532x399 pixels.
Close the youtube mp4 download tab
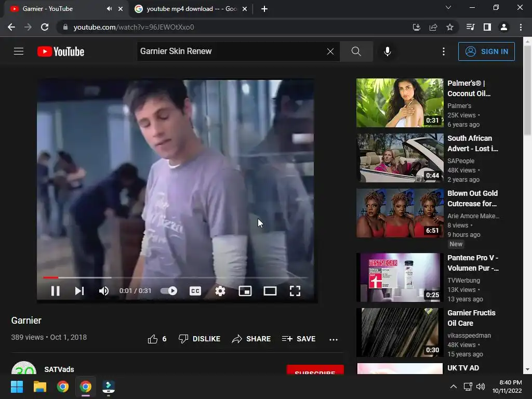245,9
